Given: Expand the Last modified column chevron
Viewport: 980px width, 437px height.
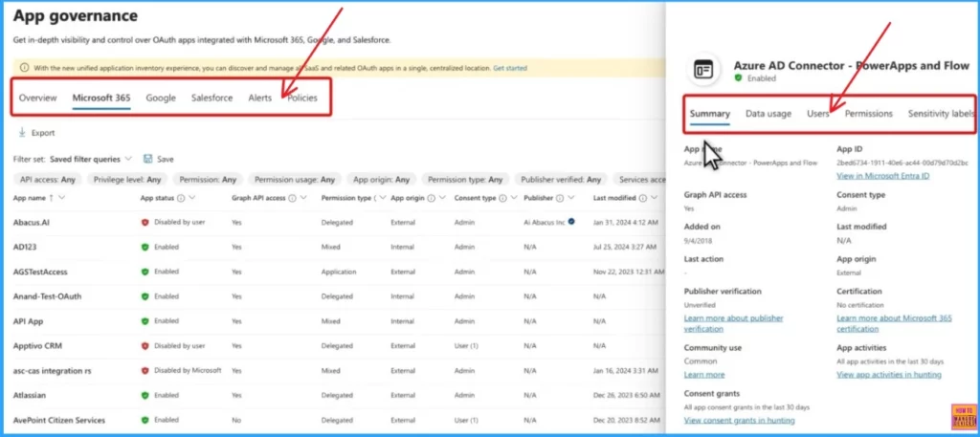Looking at the screenshot, I should pyautogui.click(x=654, y=198).
